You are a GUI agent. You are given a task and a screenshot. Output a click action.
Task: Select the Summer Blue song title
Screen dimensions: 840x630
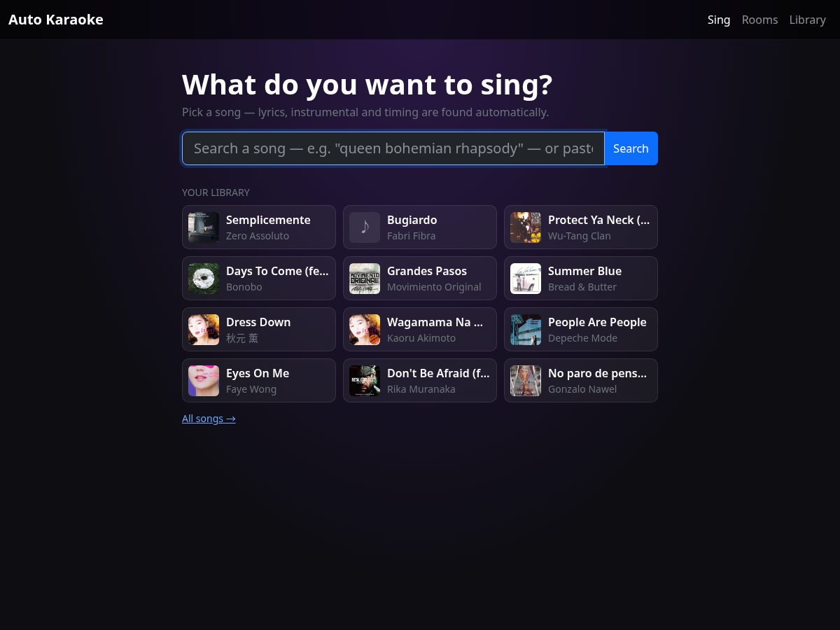(584, 271)
